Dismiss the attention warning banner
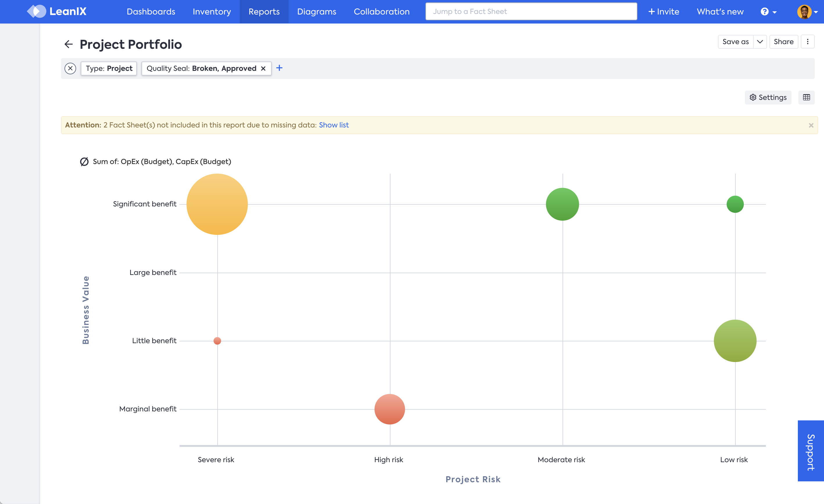 coord(811,125)
